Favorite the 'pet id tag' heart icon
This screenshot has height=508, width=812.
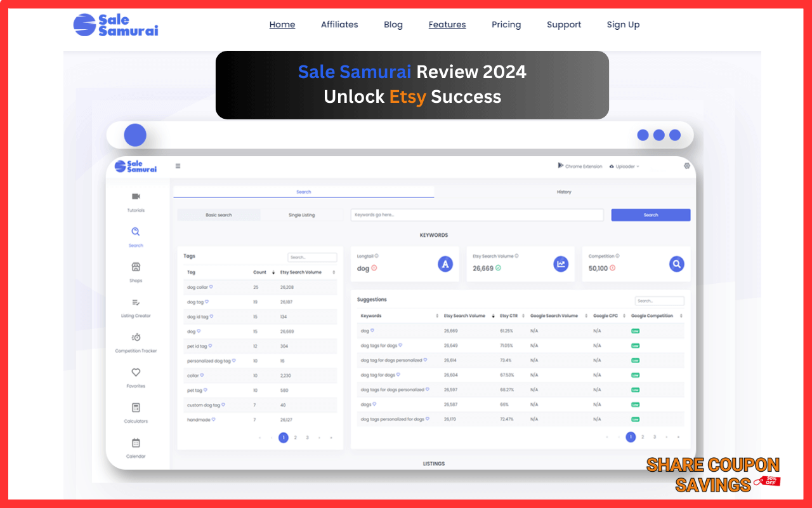click(x=211, y=346)
